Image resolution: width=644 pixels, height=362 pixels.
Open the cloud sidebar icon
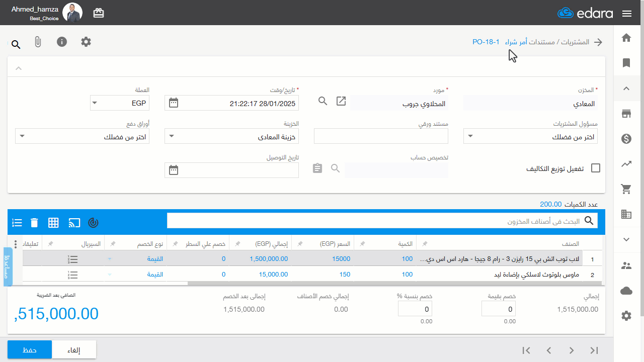pos(626,291)
